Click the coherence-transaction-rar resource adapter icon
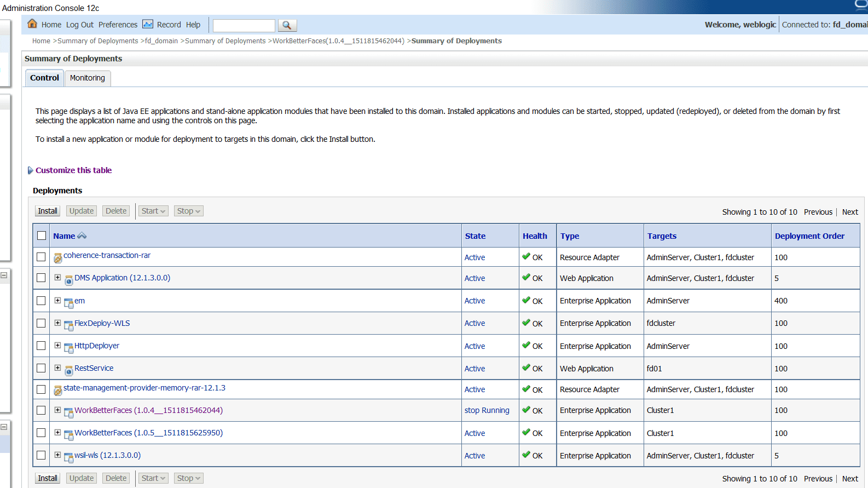Image resolution: width=868 pixels, height=488 pixels. 58,258
